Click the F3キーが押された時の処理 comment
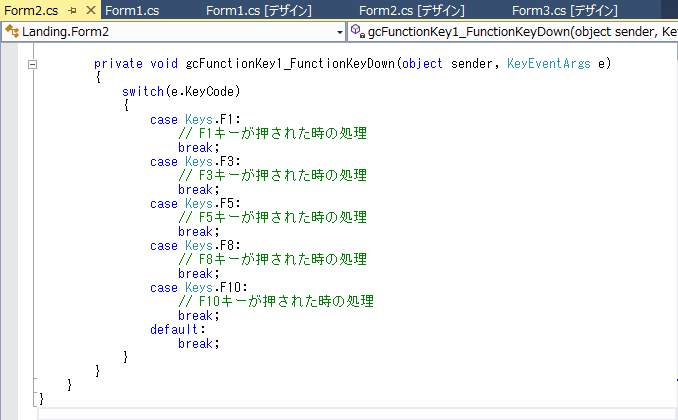 (272, 175)
